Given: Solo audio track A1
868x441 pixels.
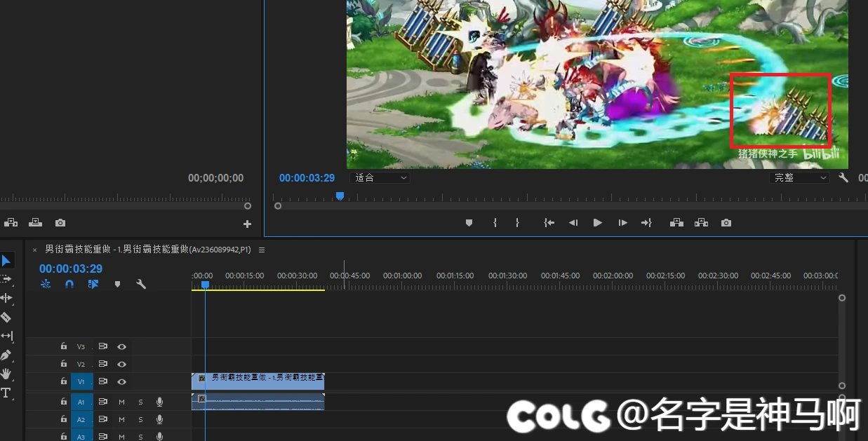Looking at the screenshot, I should (x=140, y=402).
